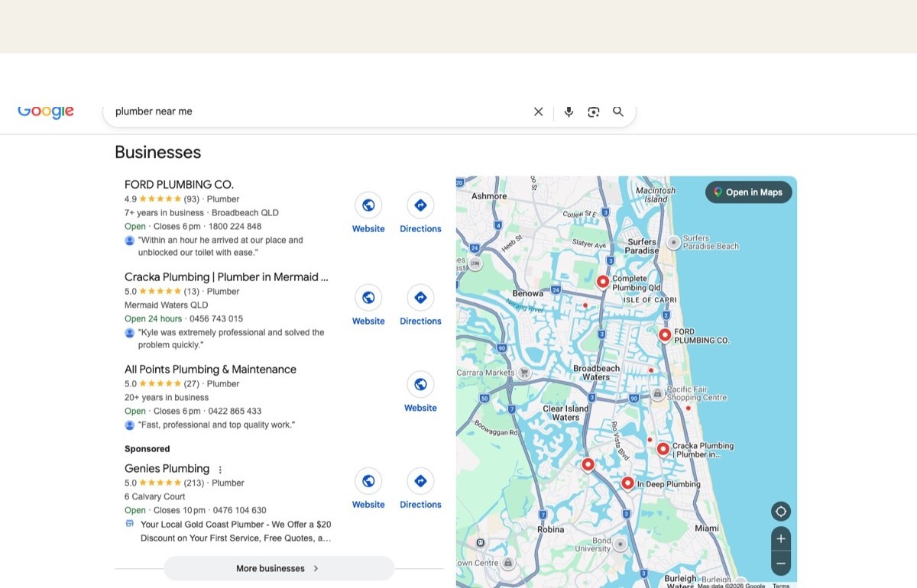Click the Broadbeach Waters map label

tap(596, 373)
